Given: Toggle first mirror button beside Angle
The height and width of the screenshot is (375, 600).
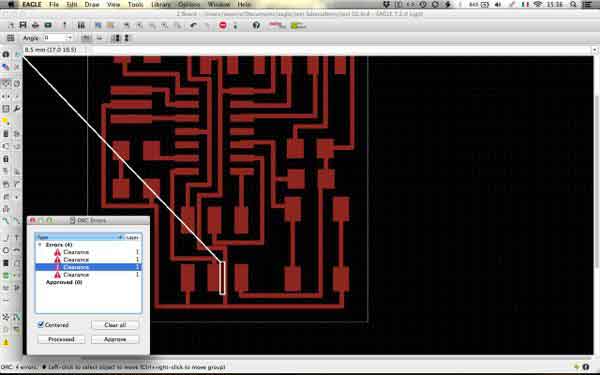Looking at the screenshot, I should [86, 38].
